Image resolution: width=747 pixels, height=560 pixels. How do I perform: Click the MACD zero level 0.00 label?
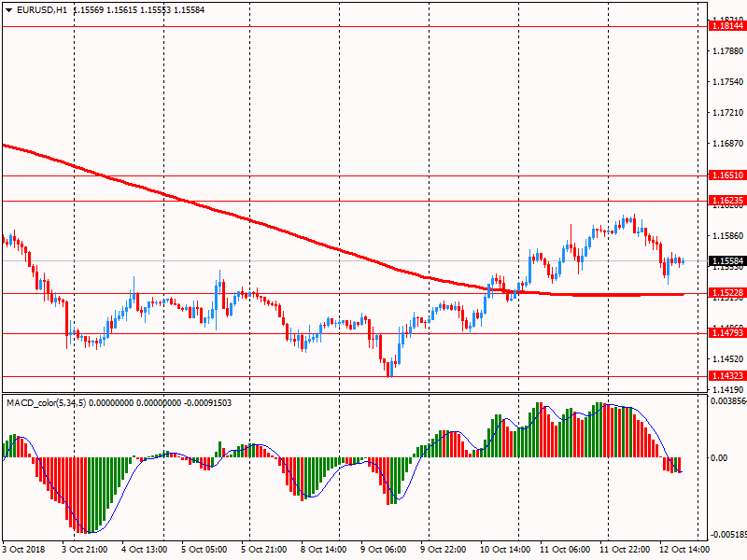719,458
